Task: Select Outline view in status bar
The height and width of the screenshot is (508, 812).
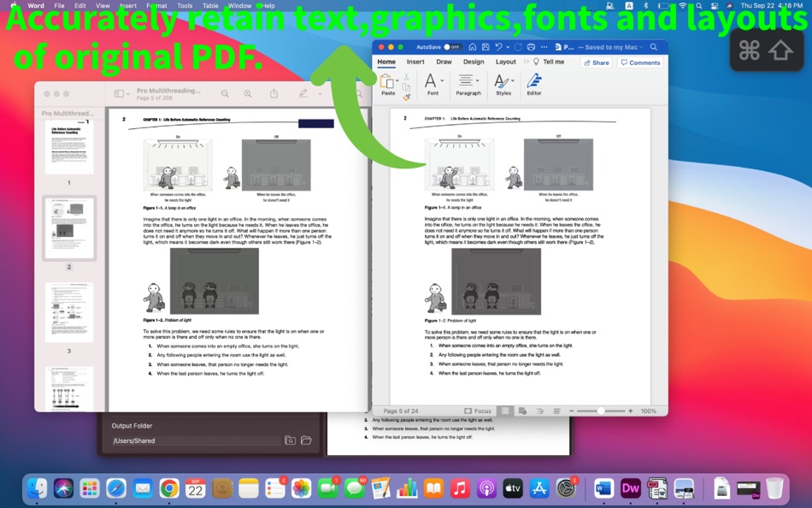Action: [x=539, y=411]
